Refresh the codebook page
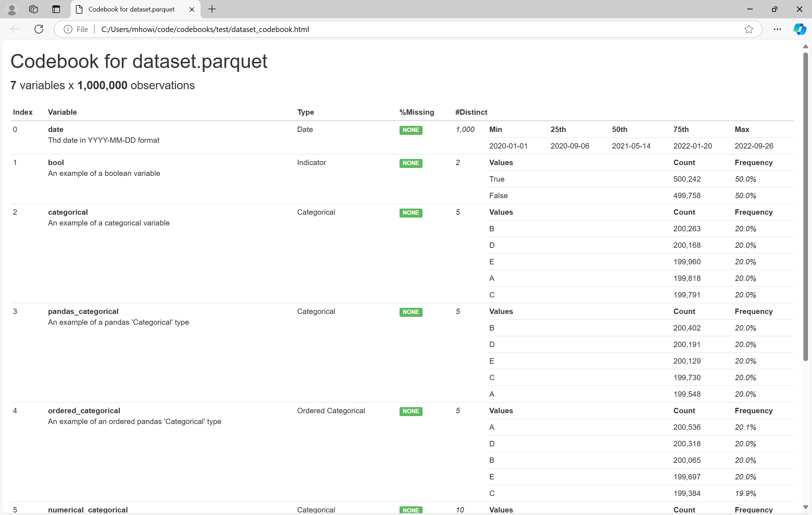Image resolution: width=812 pixels, height=515 pixels. point(39,29)
